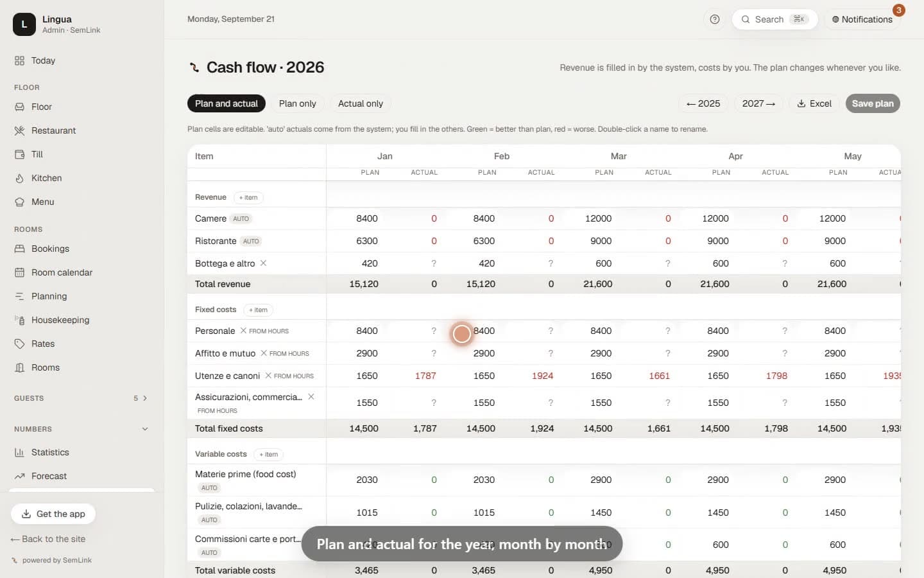Remove the Assicurazioni, commercia… row

click(x=311, y=397)
